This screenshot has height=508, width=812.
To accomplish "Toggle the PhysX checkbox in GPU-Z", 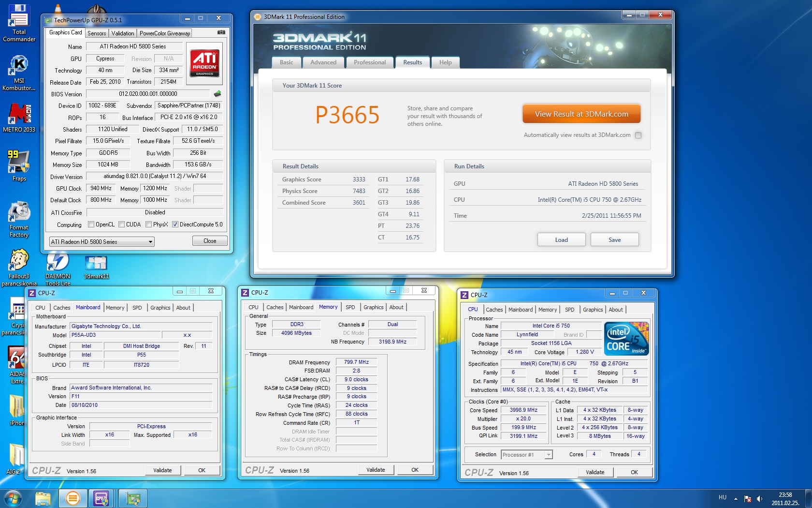I will (149, 224).
